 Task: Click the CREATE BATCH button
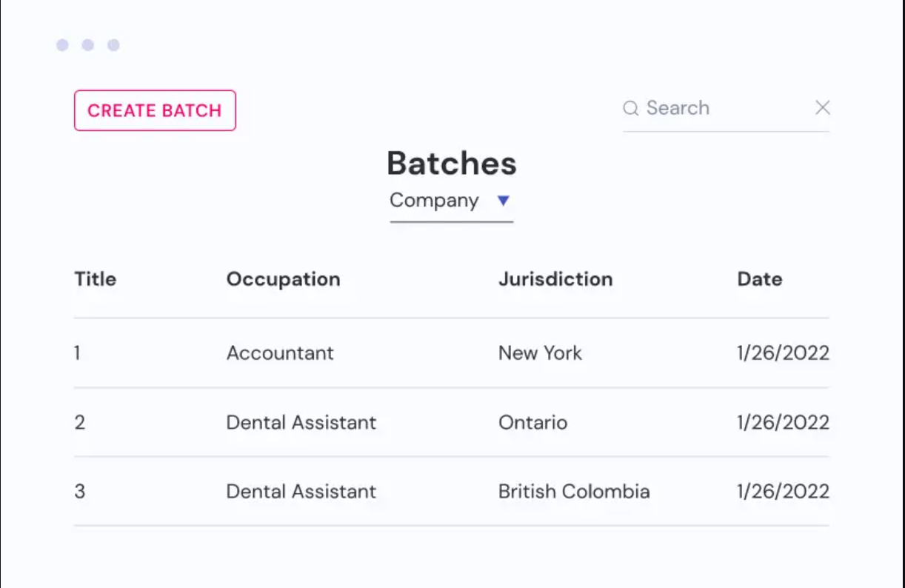coord(155,110)
